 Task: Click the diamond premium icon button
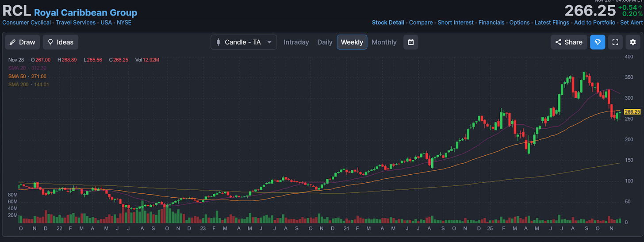tap(598, 42)
